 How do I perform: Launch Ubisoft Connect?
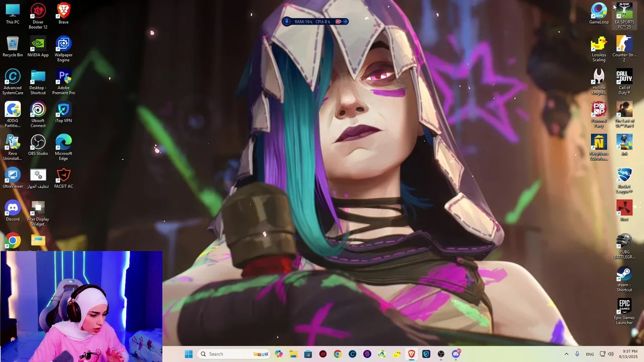(x=38, y=115)
